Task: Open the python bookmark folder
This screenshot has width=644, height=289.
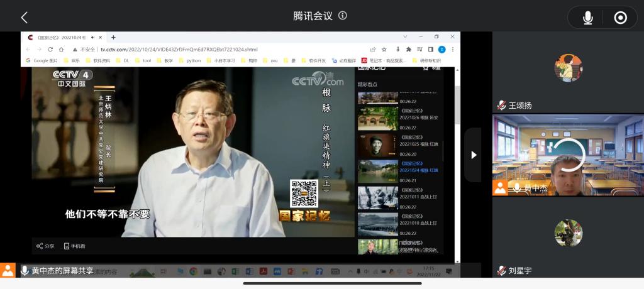Action: (x=190, y=60)
